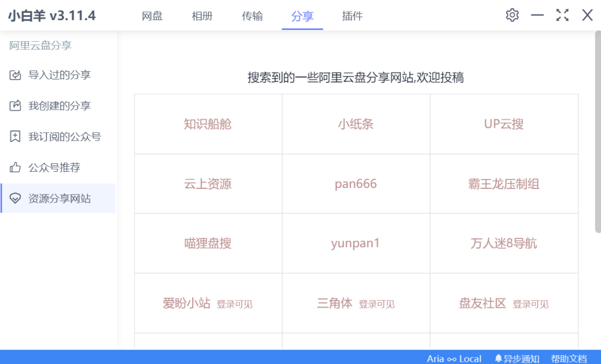Switch to the 相册 tab

pyautogui.click(x=202, y=16)
